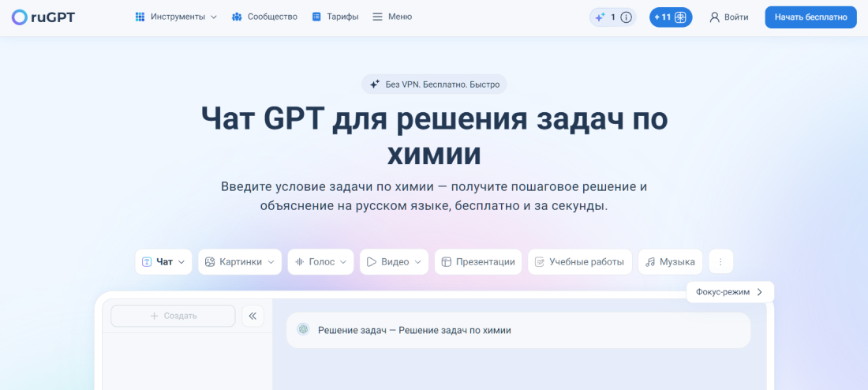
Task: Open the Тарифы pricing page
Action: click(x=335, y=17)
